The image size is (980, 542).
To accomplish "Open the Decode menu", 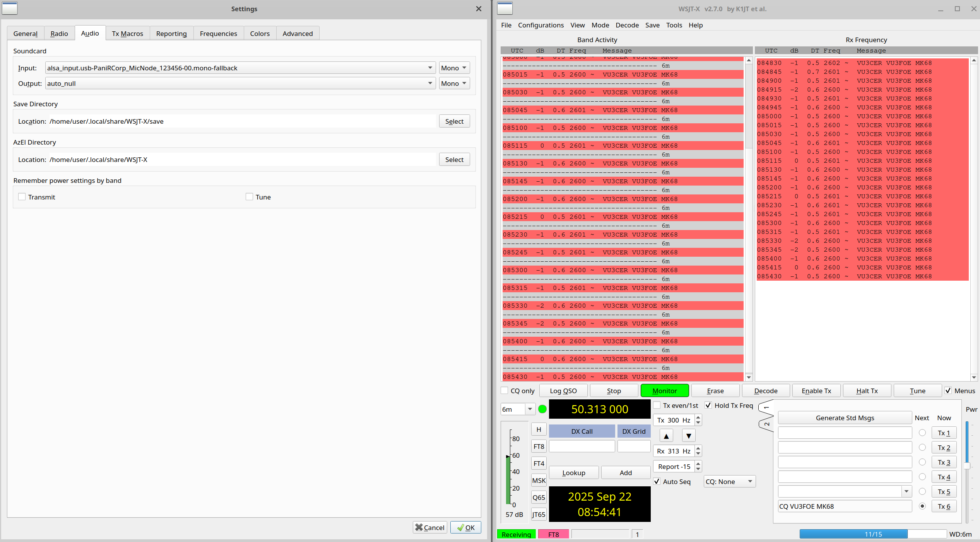I will (627, 25).
